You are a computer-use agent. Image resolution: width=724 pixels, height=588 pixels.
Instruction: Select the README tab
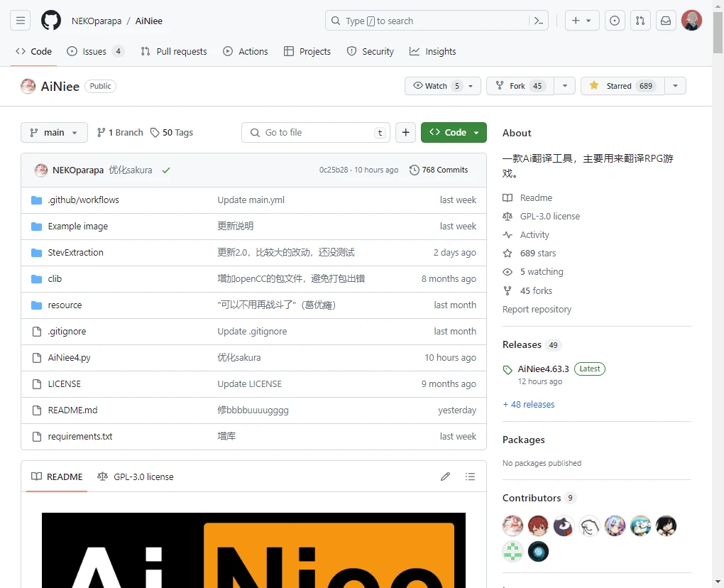[57, 477]
